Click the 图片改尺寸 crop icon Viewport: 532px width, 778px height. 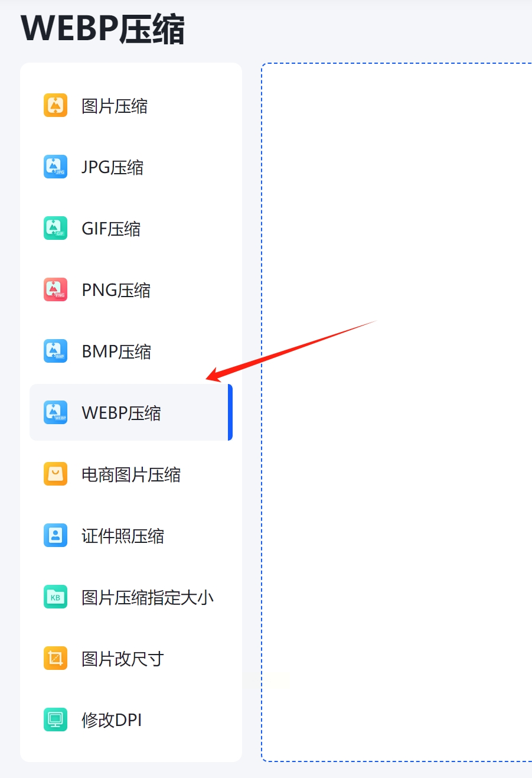point(56,659)
